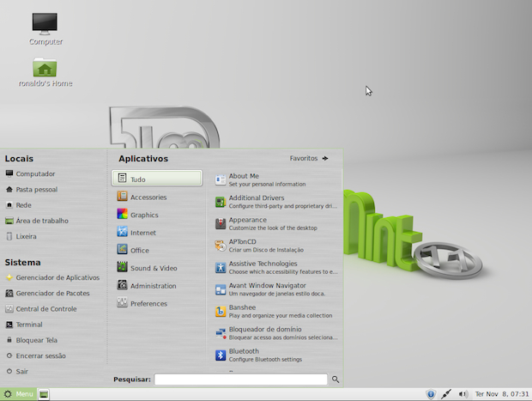Select the Graphics category
532x401 pixels.
[157, 215]
